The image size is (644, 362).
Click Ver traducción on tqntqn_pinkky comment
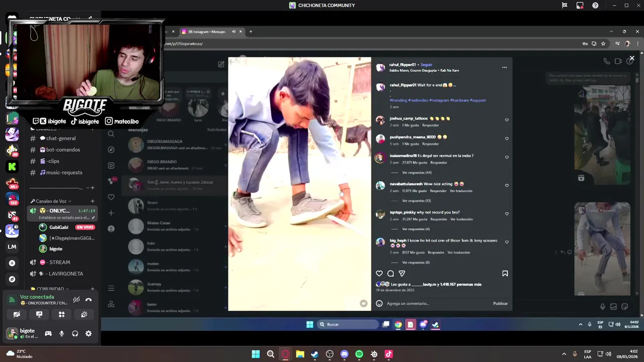[x=461, y=219]
